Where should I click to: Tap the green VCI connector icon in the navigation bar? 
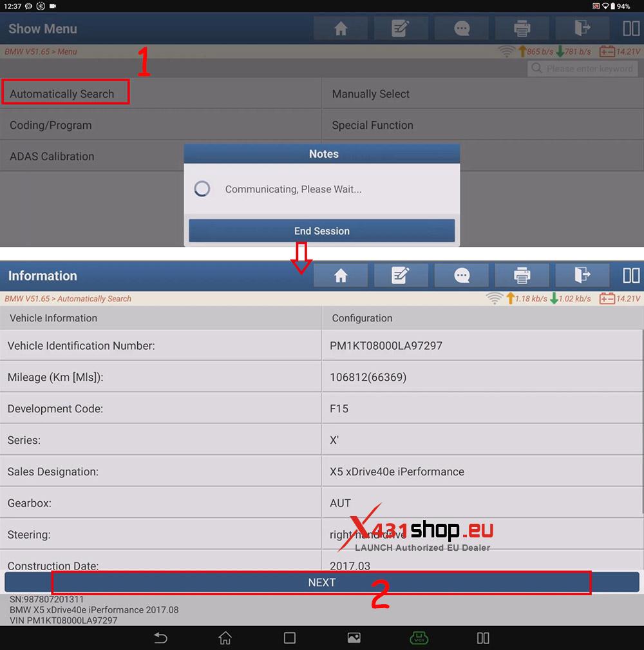point(419,638)
